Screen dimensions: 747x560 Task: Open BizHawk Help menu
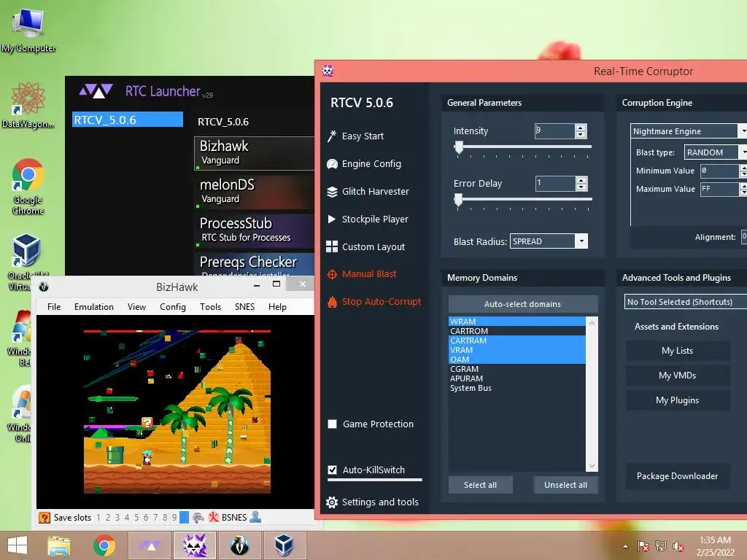pos(277,307)
